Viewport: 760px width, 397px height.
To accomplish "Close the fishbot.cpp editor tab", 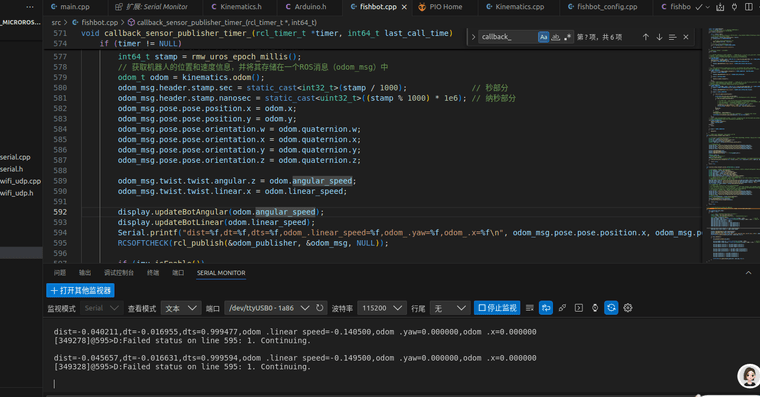I will point(404,7).
